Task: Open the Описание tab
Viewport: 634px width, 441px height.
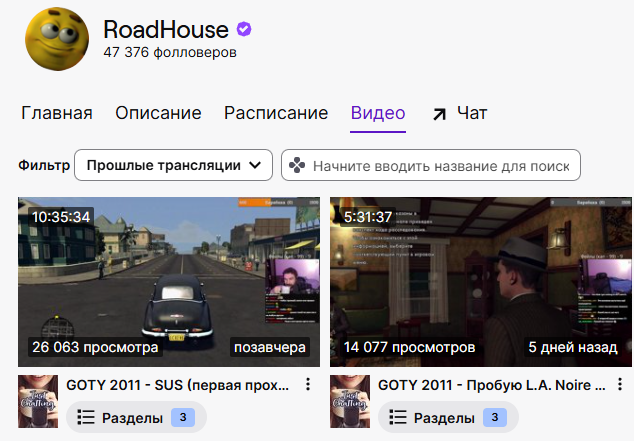Action: 158,113
